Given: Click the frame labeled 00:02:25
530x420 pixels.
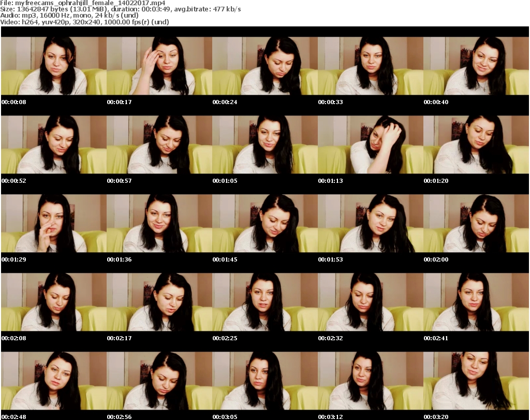Looking at the screenshot, I should click(x=265, y=302).
